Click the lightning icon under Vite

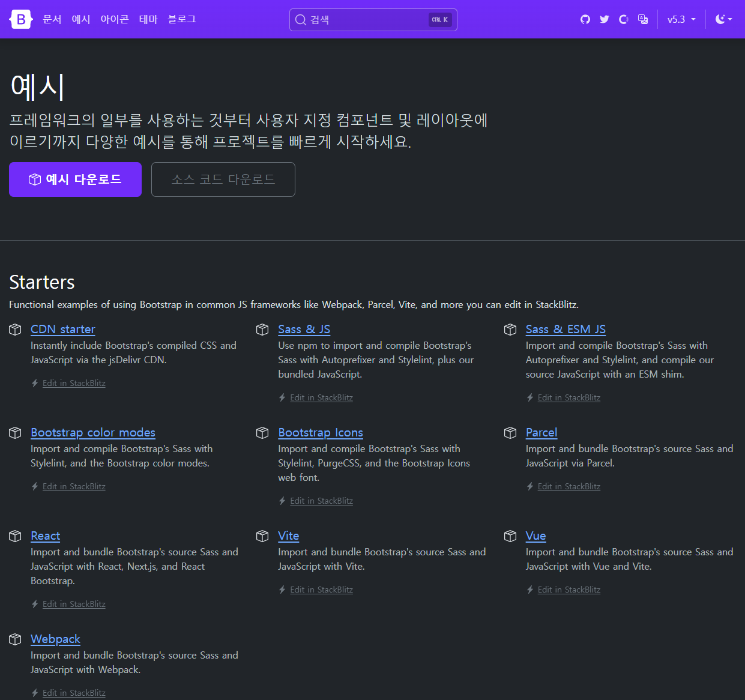[282, 590]
